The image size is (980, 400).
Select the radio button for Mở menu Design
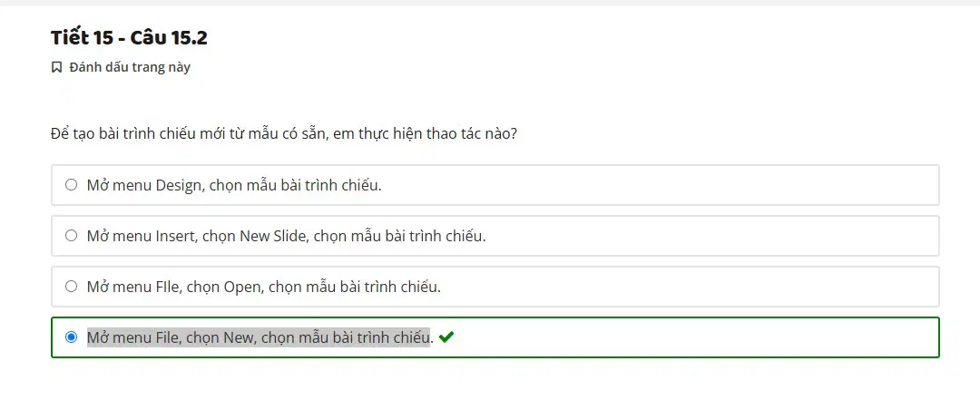[72, 184]
